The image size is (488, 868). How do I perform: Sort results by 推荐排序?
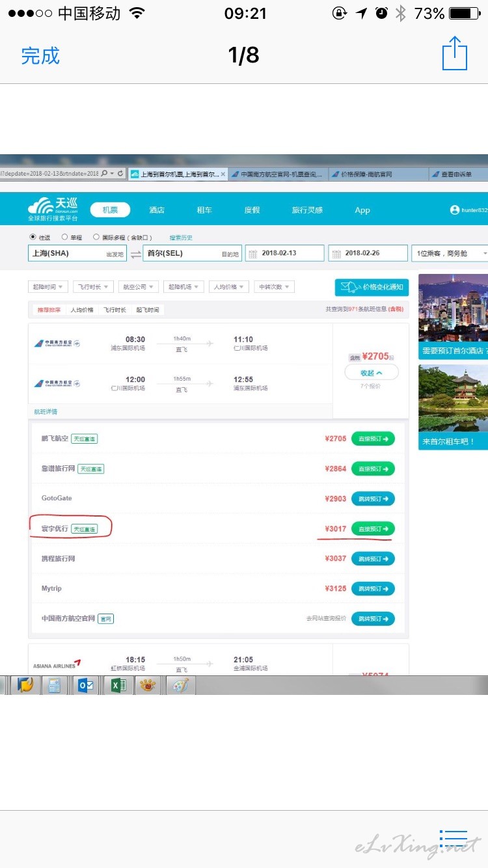click(49, 310)
